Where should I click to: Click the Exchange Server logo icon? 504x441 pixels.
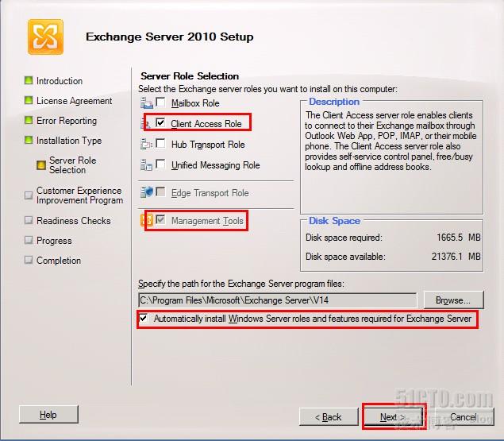click(x=45, y=37)
